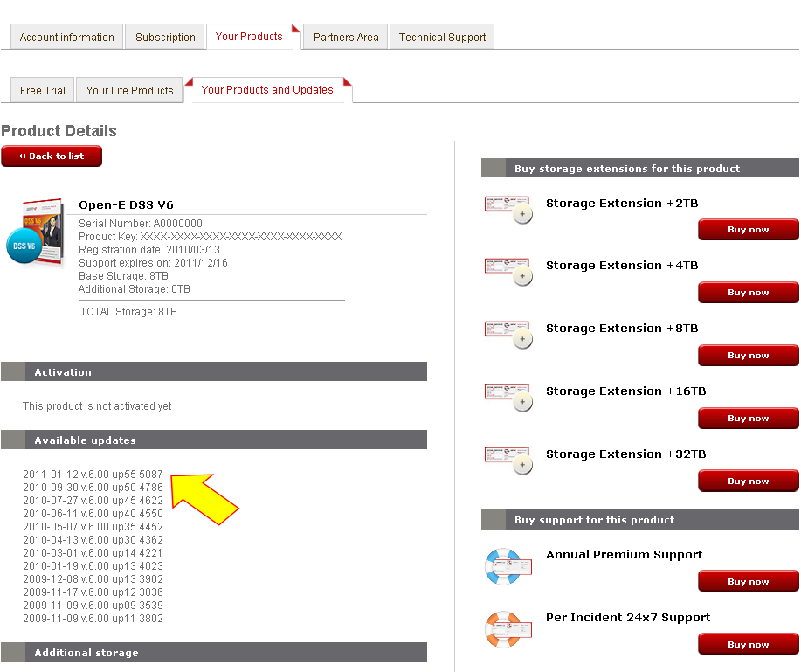Click the Open-E DSS V6 product box image

(x=35, y=232)
